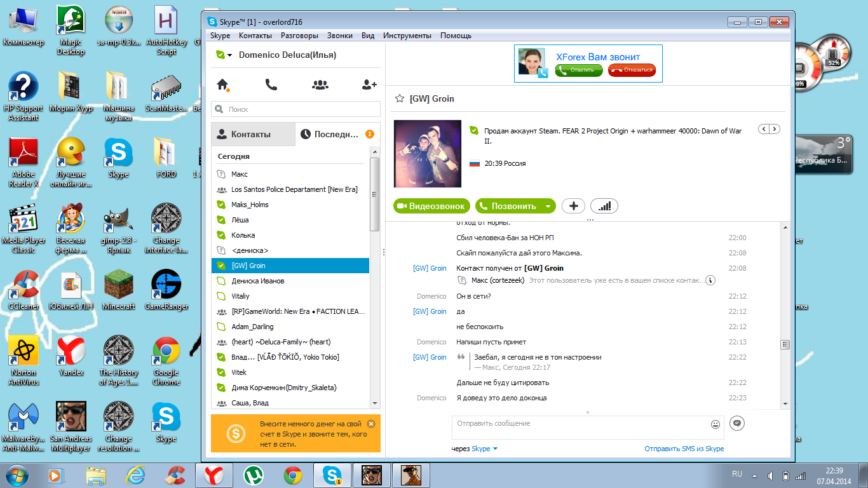
Task: Select the HP Support Assistant desktop icon
Action: 24,97
